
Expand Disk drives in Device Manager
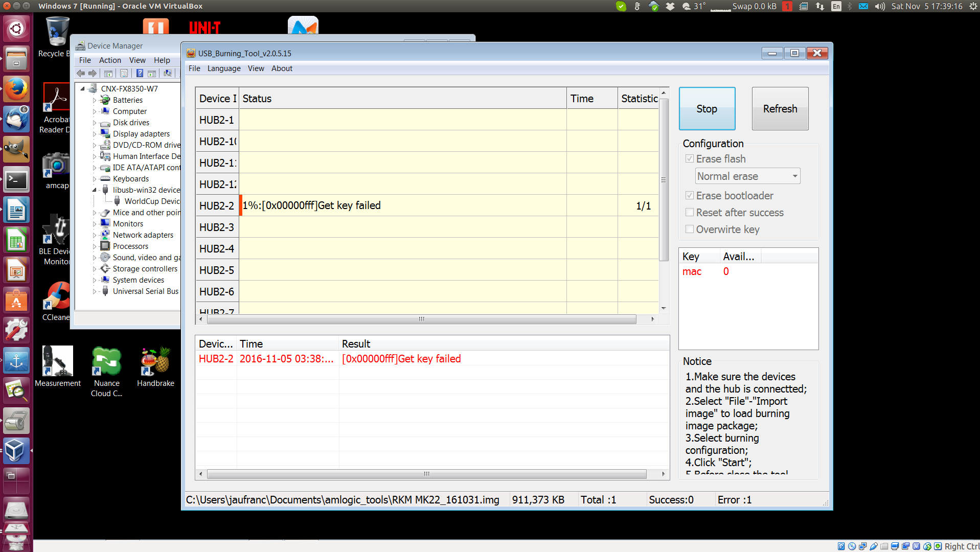[95, 123]
